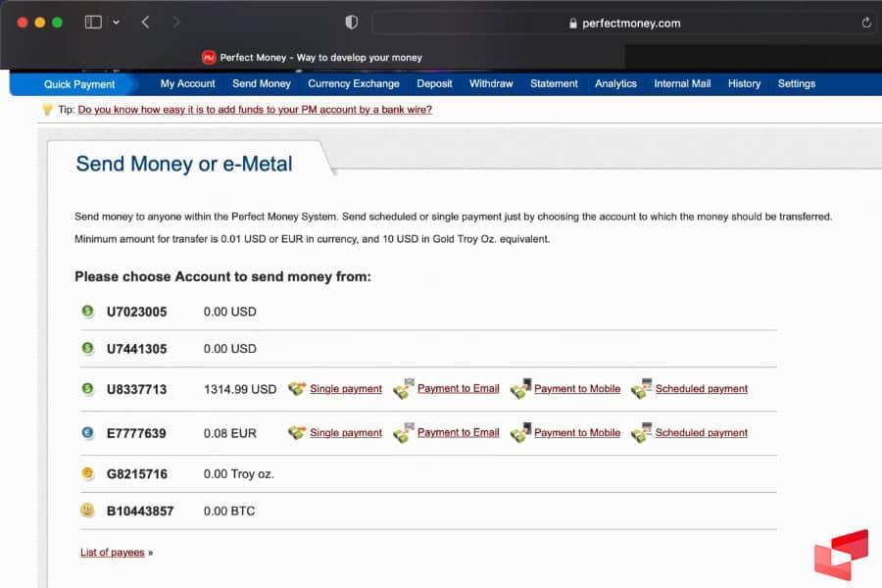The height and width of the screenshot is (588, 882).
Task: Click the gold icon for G8215716
Action: point(88,473)
